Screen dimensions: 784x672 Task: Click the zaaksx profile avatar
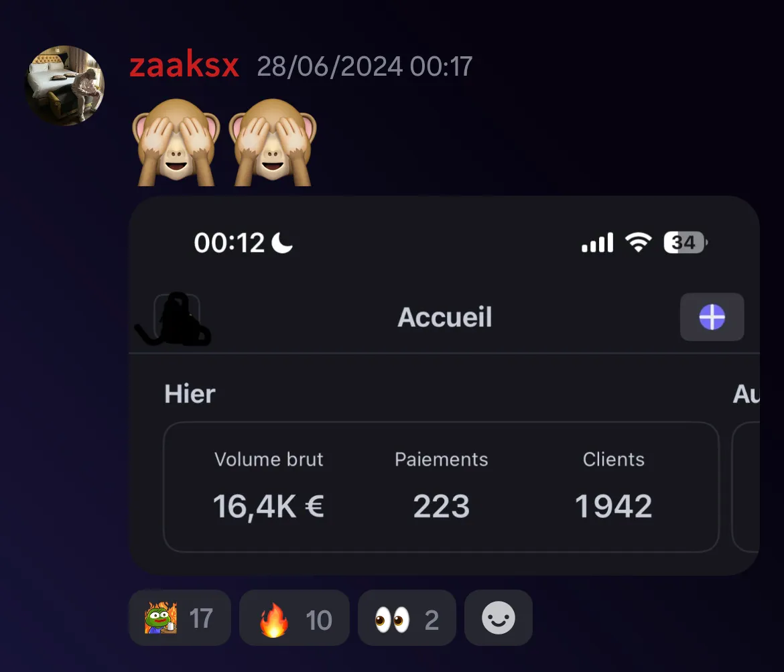click(64, 86)
